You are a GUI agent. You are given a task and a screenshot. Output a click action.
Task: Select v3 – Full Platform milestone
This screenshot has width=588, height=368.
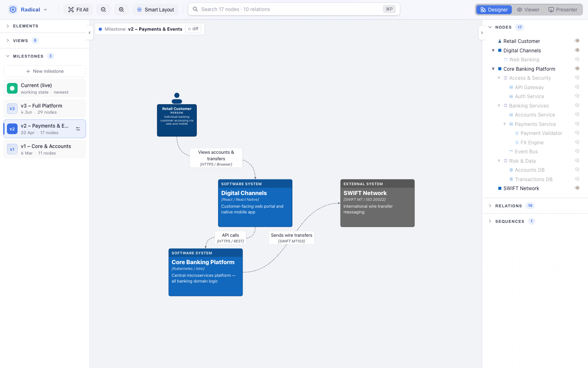point(45,109)
